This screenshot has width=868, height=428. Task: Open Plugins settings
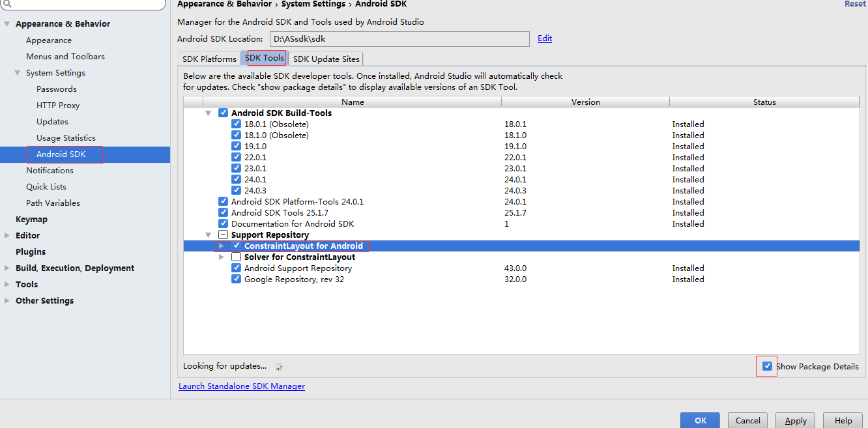[x=31, y=251]
